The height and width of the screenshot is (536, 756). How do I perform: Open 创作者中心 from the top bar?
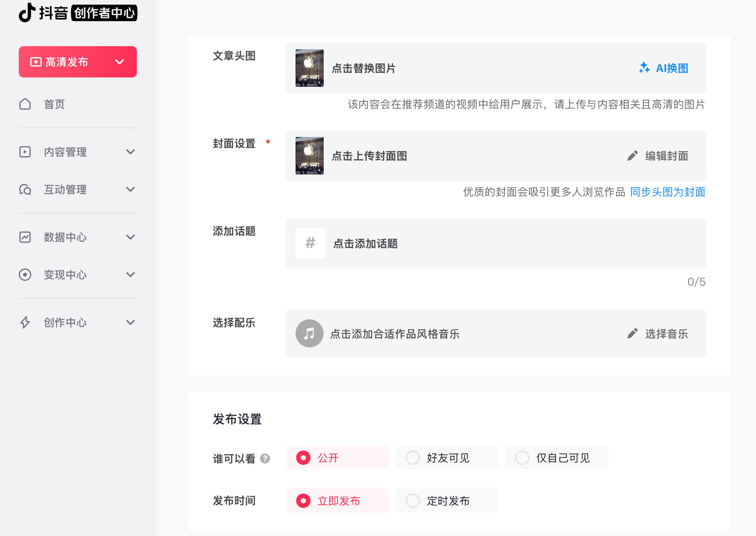coord(105,13)
